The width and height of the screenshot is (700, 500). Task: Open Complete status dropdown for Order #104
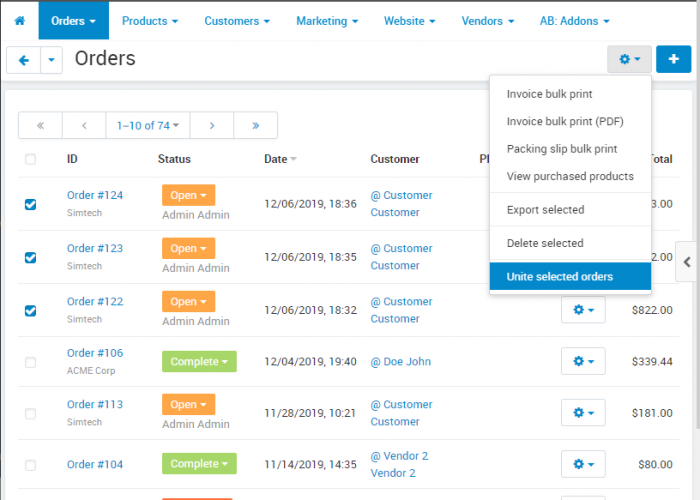pos(199,464)
